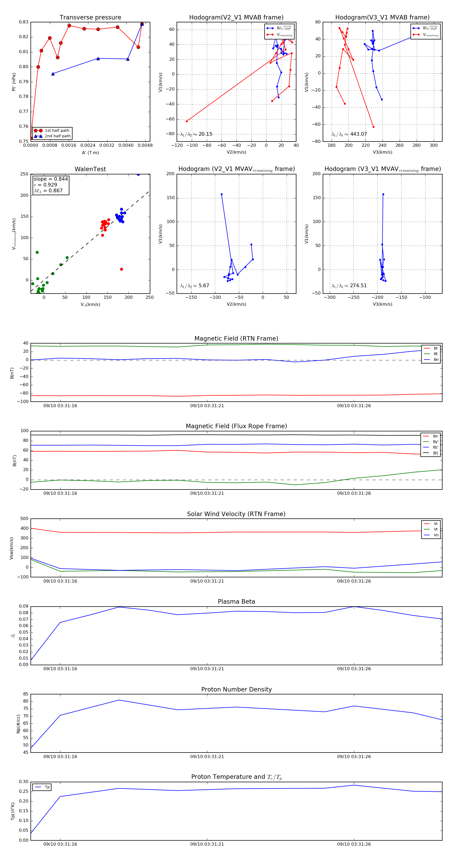Image resolution: width=473 pixels, height=868 pixels.
Task: Click the "Magnetic Field (Flux Rope Frame)" title
Action: point(236,426)
